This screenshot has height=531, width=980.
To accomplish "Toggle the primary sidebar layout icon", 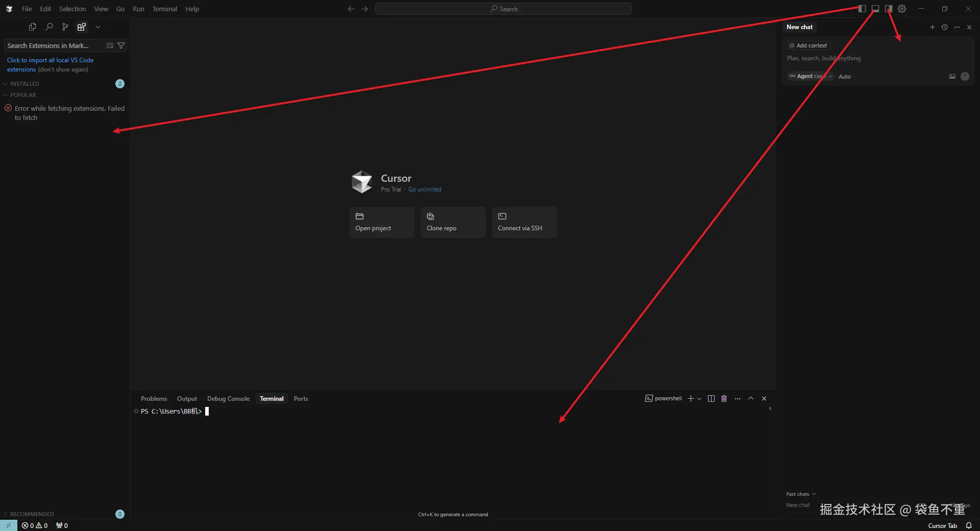I will tap(862, 9).
